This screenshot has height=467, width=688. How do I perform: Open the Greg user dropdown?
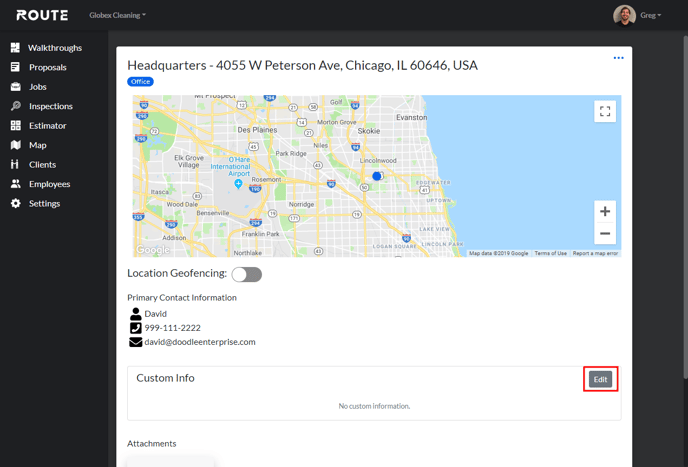pos(651,15)
